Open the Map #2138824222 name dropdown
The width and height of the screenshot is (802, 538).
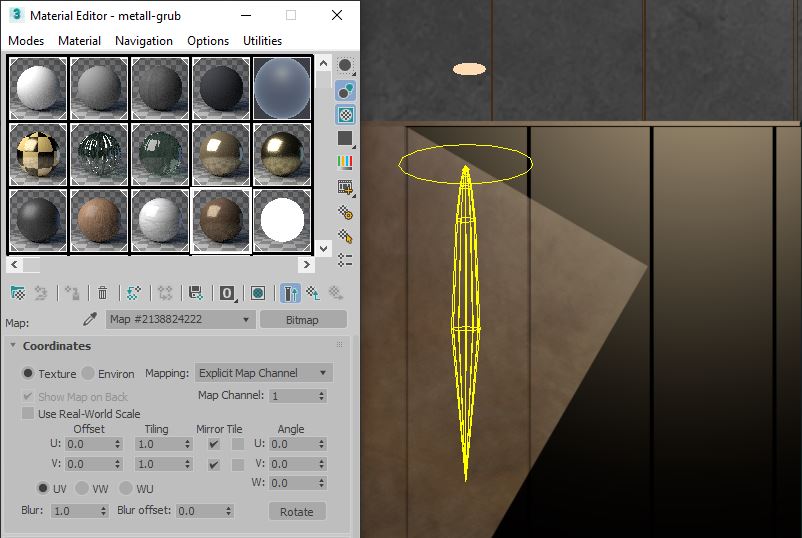[x=180, y=320]
